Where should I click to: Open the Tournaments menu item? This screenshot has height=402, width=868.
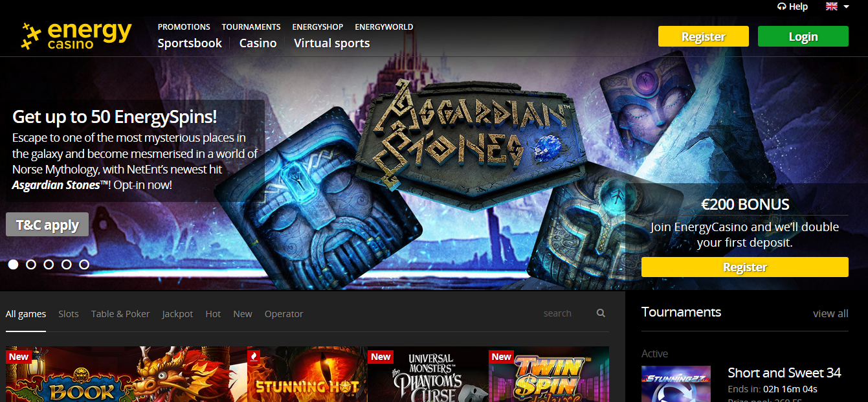coord(251,27)
